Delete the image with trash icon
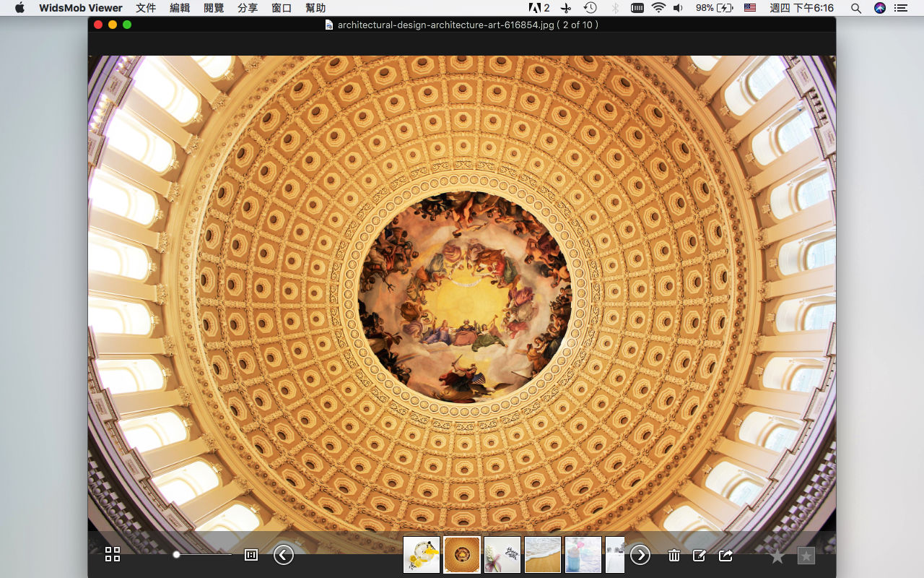924x578 pixels. (674, 555)
